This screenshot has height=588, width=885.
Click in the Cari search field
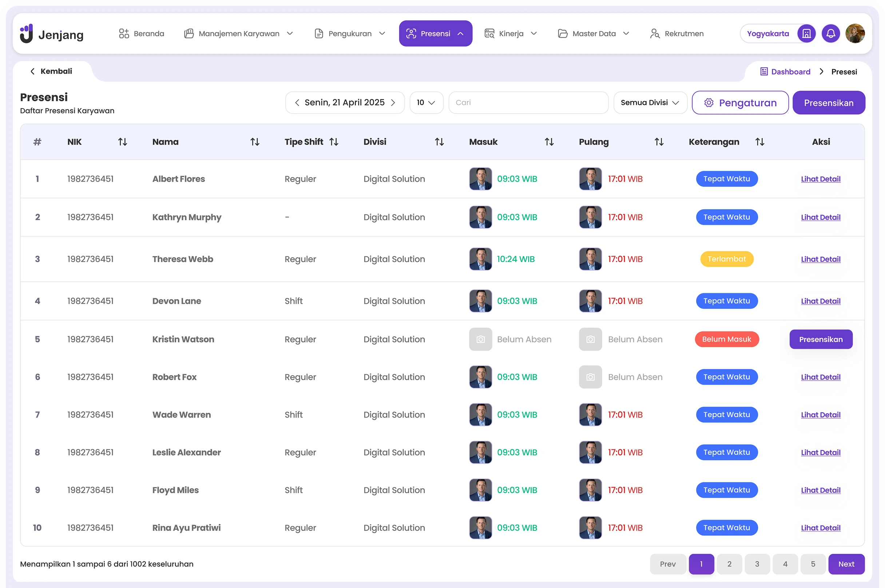[528, 103]
